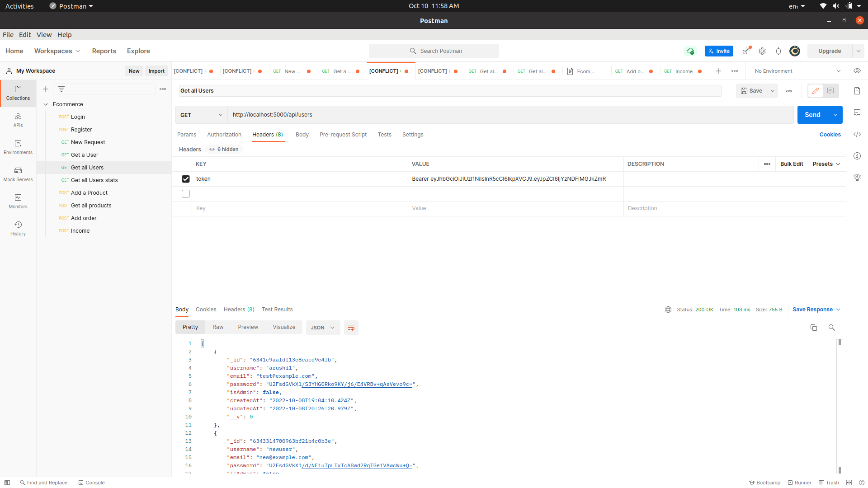Open the History sidebar section
This screenshot has height=488, width=868.
pos(18,229)
